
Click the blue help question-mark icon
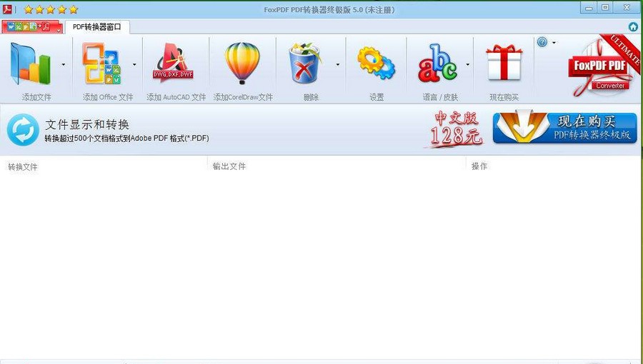tap(542, 42)
